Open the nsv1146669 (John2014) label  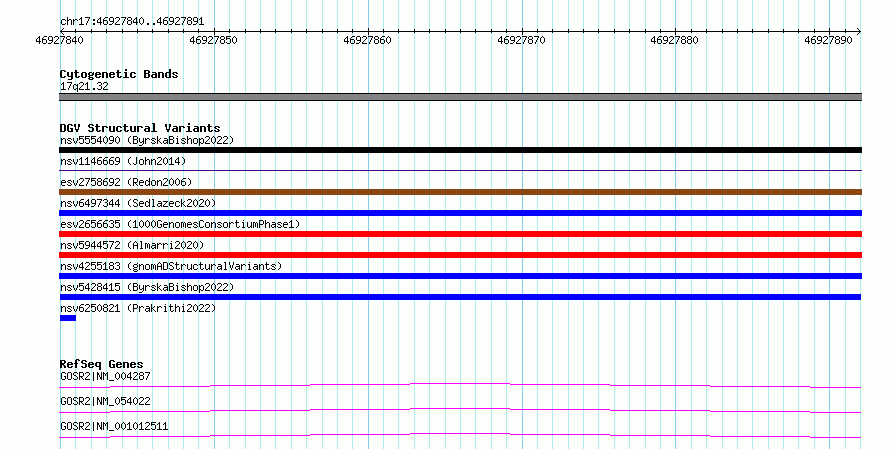[x=123, y=161]
